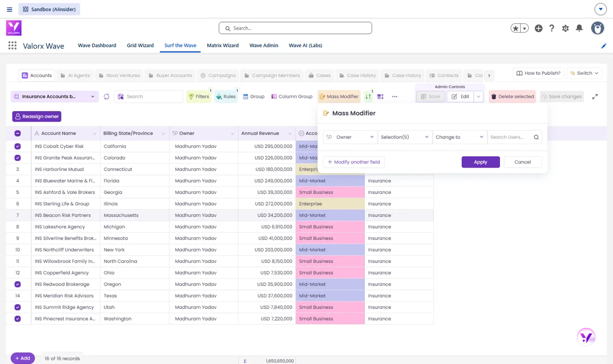Open Rules panel
613x364 pixels.
coord(226,96)
